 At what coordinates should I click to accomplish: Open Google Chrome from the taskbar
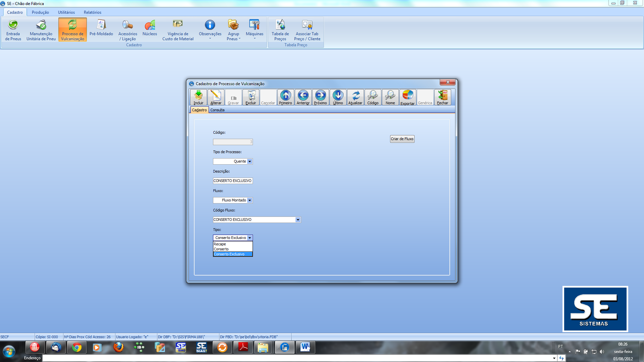pos(77,347)
